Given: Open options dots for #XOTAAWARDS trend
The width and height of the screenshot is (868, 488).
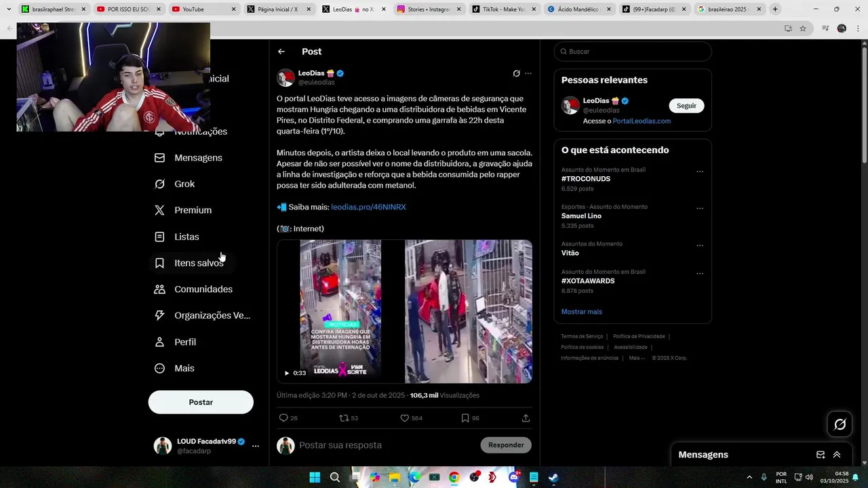Looking at the screenshot, I should click(x=700, y=274).
